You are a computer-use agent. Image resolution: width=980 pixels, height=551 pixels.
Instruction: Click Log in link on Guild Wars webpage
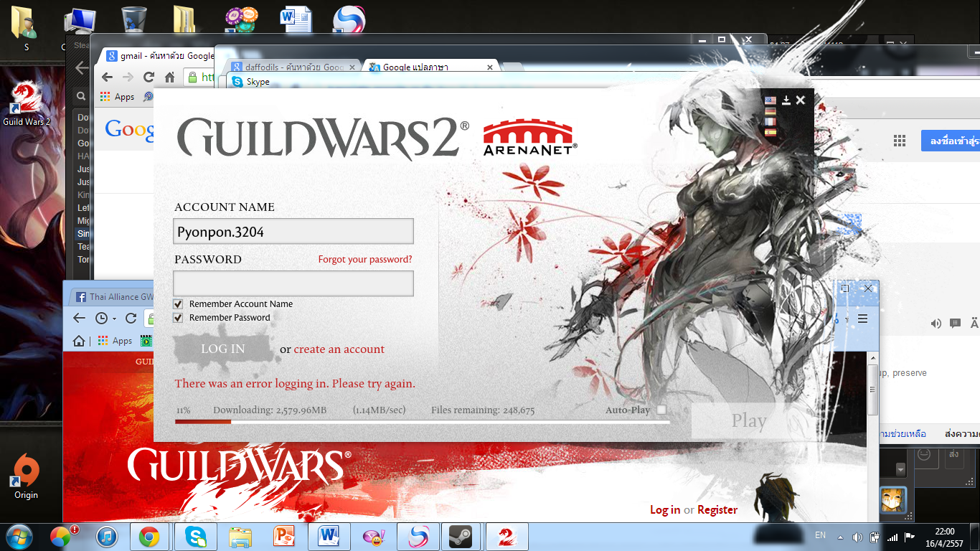pos(665,510)
